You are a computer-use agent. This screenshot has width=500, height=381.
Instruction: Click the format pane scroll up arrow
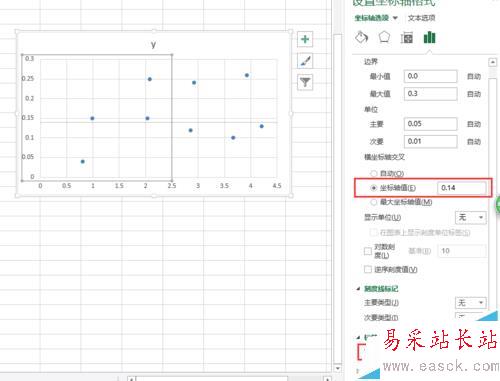(x=492, y=62)
